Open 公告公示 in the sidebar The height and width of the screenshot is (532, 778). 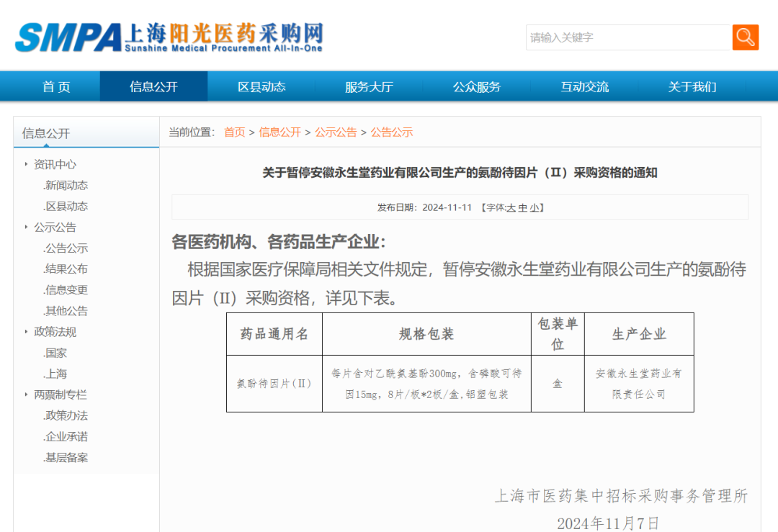coord(66,248)
